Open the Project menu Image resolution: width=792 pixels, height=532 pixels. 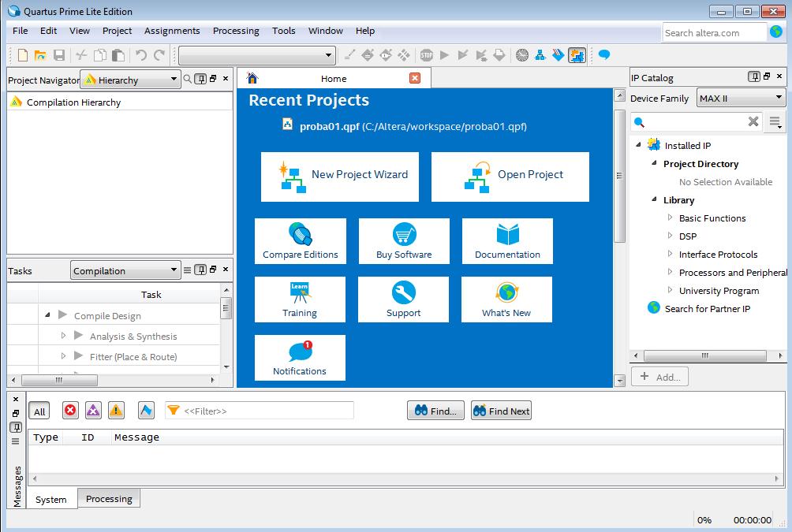pos(118,31)
